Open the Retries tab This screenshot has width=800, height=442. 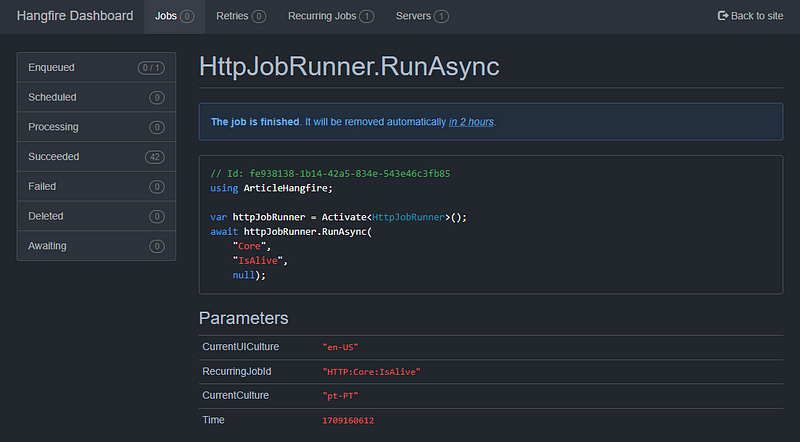tap(241, 16)
